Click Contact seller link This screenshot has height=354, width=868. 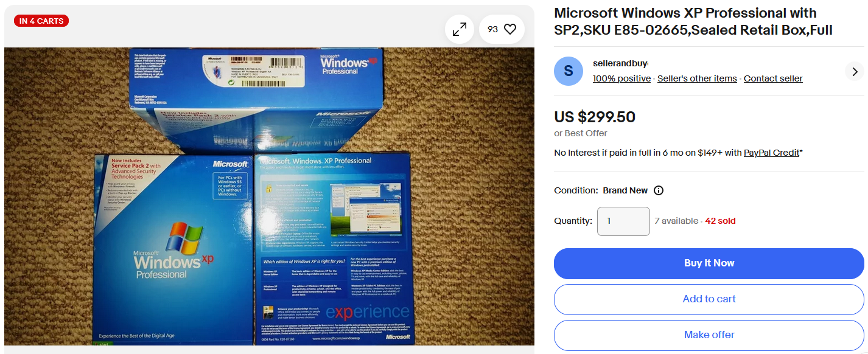pos(773,78)
